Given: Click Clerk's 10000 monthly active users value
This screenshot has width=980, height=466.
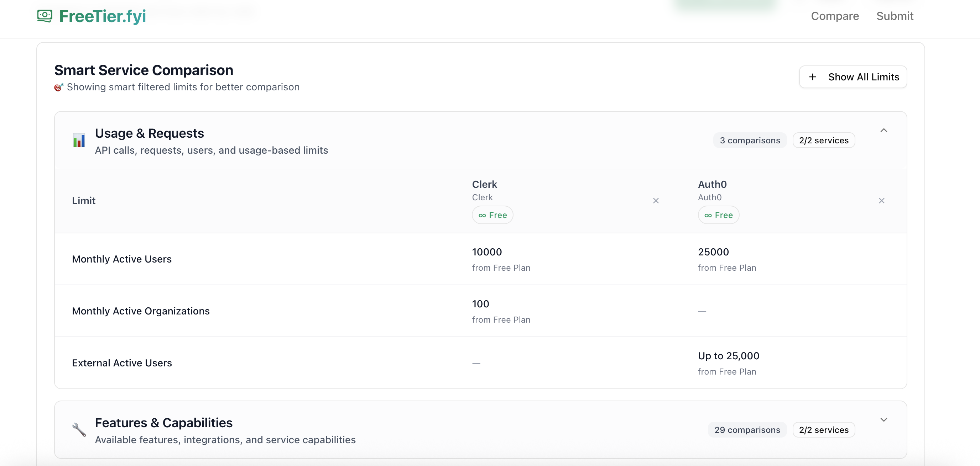Looking at the screenshot, I should 486,252.
